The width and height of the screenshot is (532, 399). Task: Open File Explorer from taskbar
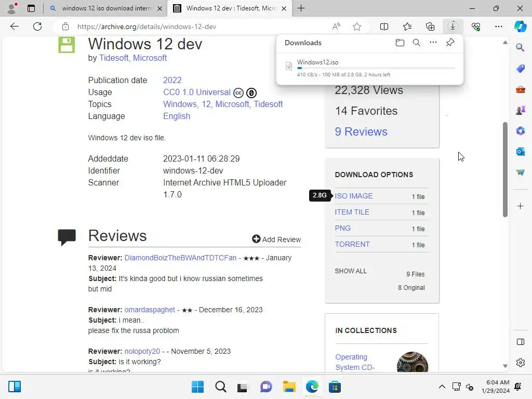tap(289, 387)
